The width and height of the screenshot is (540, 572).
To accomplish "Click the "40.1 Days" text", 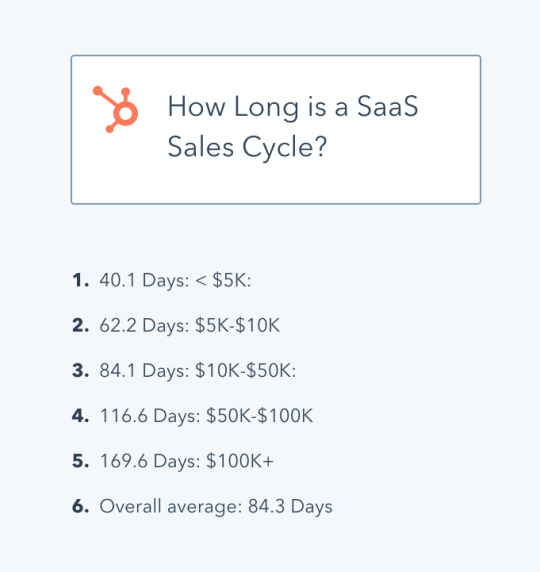I will pos(143,281).
